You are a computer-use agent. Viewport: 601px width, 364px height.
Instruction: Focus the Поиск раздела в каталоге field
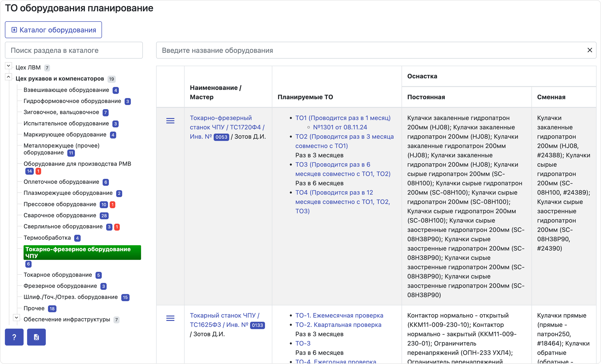[74, 50]
